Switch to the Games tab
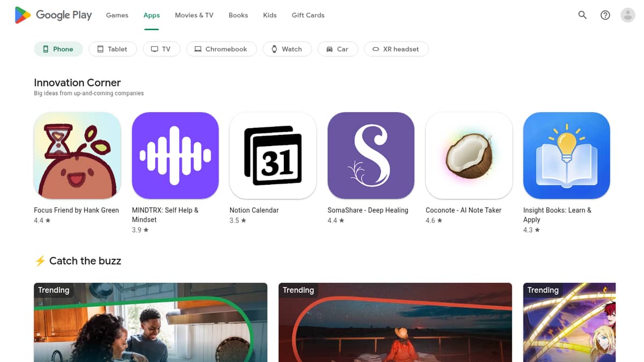The width and height of the screenshot is (644, 362). click(117, 15)
